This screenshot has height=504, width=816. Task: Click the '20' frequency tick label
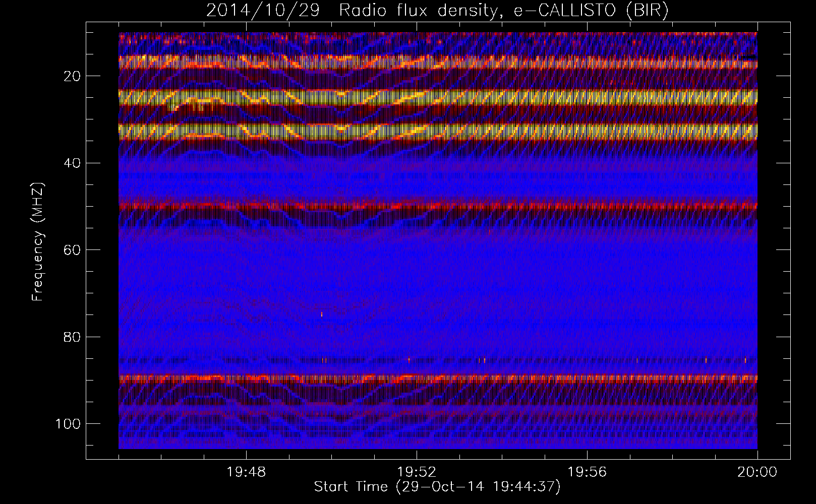[x=72, y=76]
